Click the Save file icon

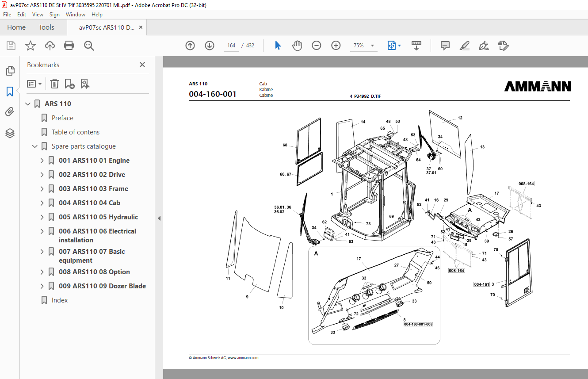[x=11, y=46]
